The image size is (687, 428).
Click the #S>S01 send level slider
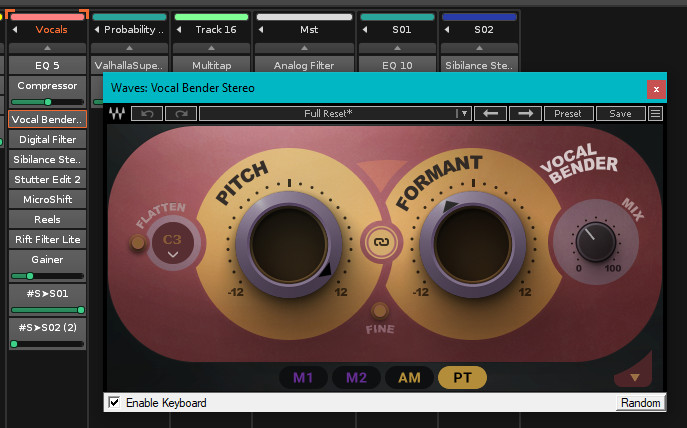pos(47,310)
